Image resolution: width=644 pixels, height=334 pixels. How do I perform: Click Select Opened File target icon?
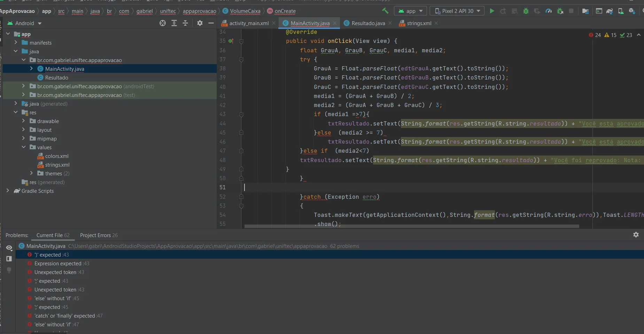(163, 23)
